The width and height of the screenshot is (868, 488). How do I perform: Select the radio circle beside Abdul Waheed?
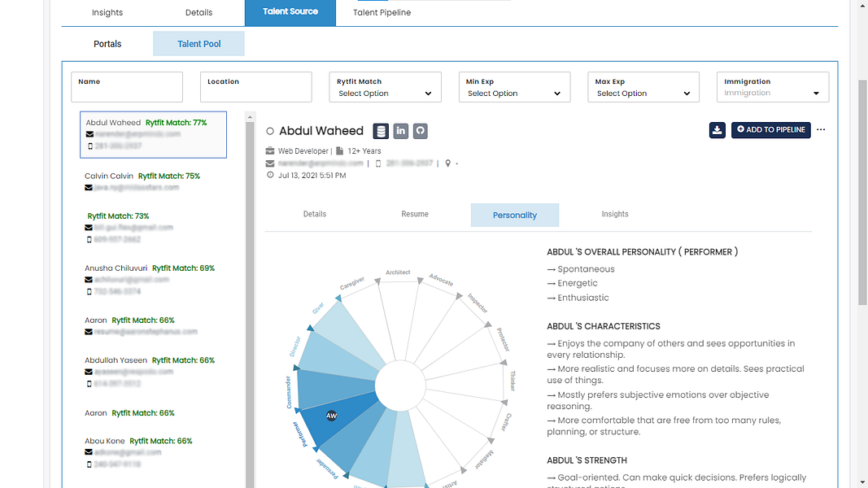coord(270,131)
